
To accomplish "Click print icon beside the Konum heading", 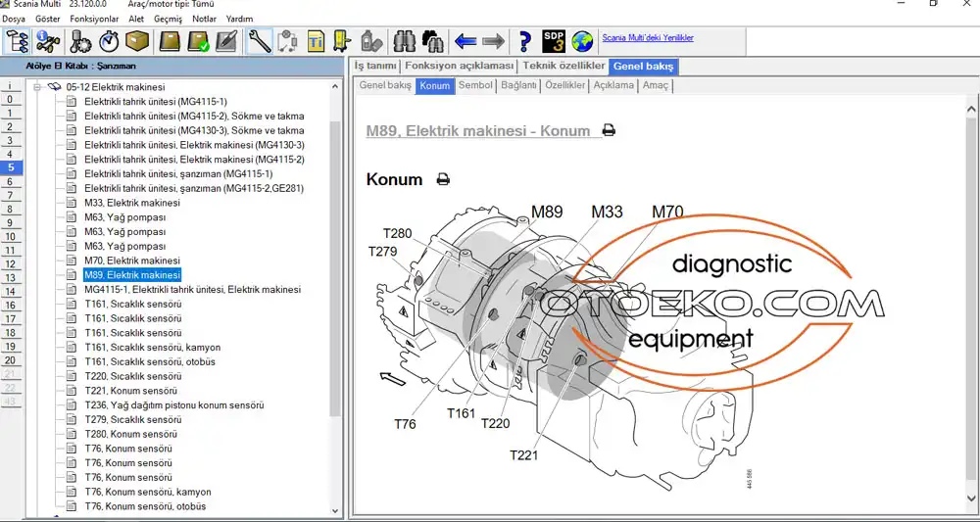I will tap(443, 179).
